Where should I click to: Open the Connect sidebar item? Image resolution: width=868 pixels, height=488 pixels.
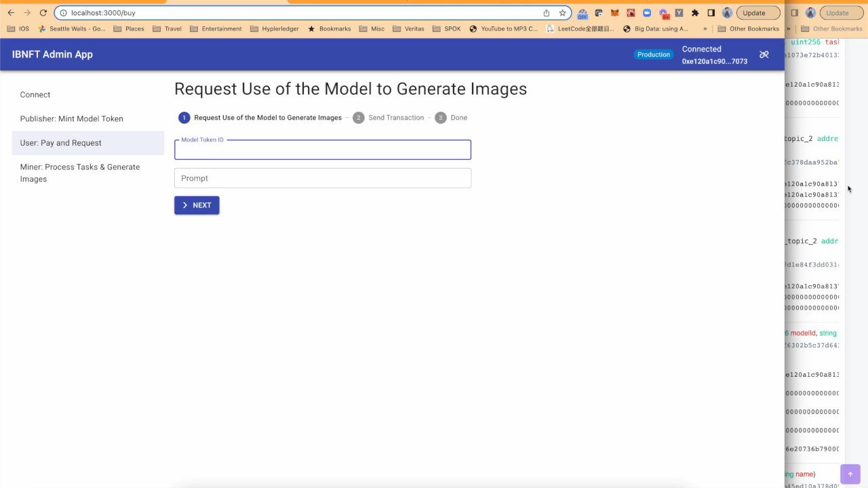88,95
